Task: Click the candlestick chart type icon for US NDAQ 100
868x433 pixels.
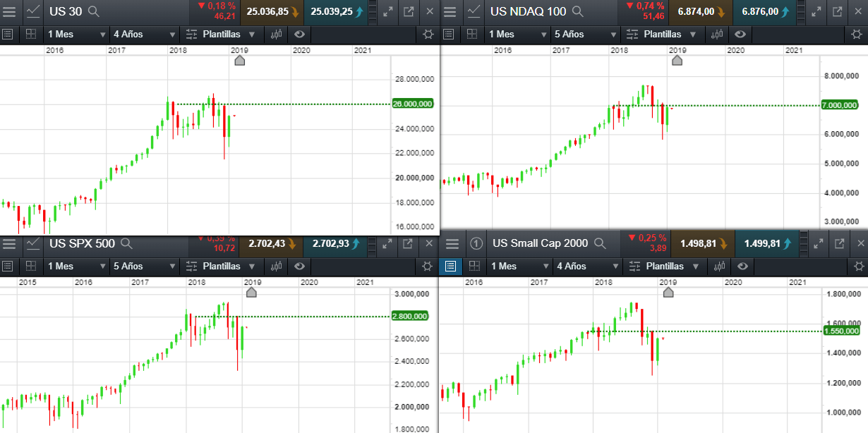Action: (x=718, y=34)
